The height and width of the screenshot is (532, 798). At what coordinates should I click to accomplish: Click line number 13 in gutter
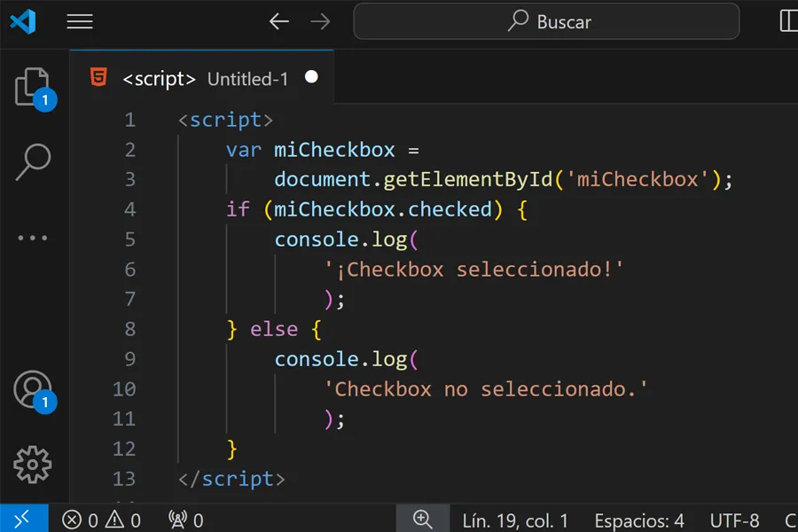124,479
